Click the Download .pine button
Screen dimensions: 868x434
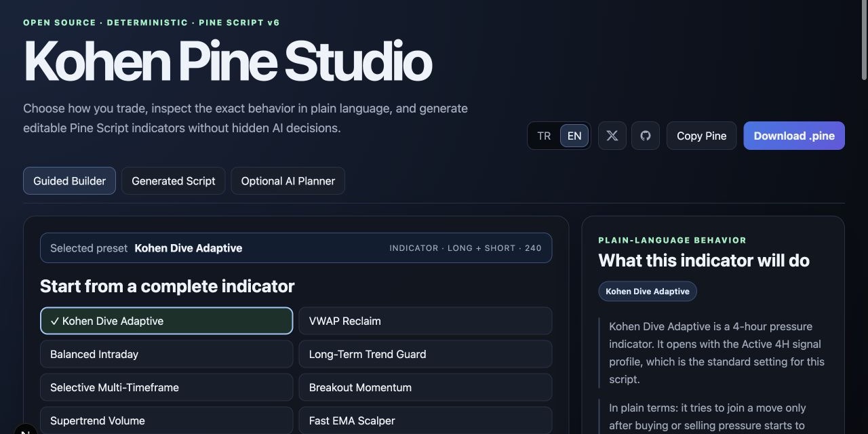point(794,136)
